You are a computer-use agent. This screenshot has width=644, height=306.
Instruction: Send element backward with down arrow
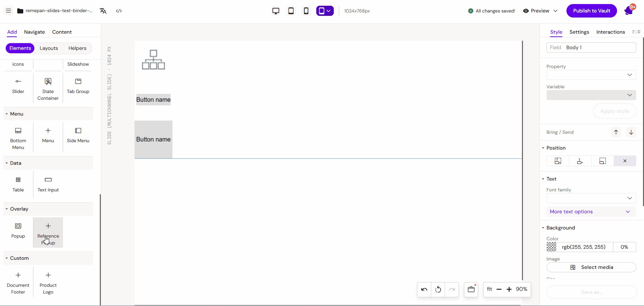[x=631, y=132]
